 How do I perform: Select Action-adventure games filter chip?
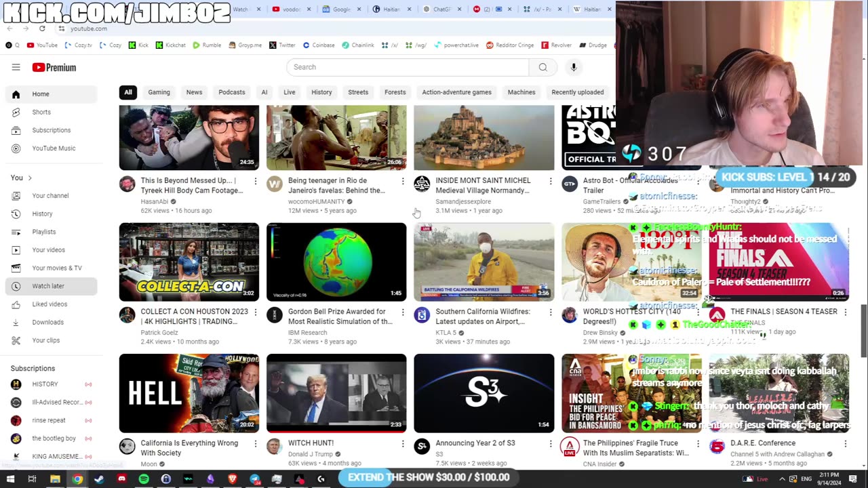(x=456, y=92)
